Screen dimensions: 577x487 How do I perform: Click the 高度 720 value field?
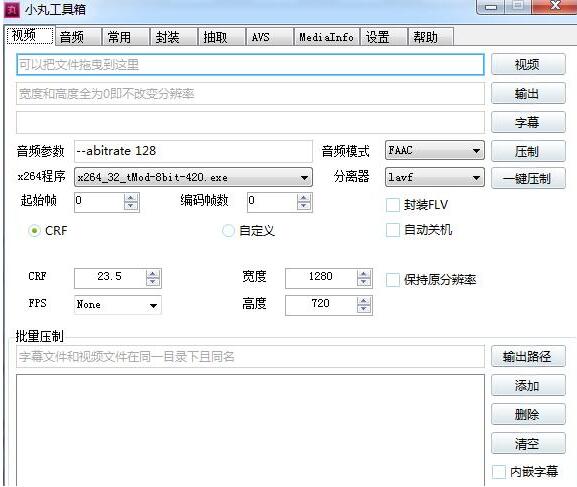(321, 305)
